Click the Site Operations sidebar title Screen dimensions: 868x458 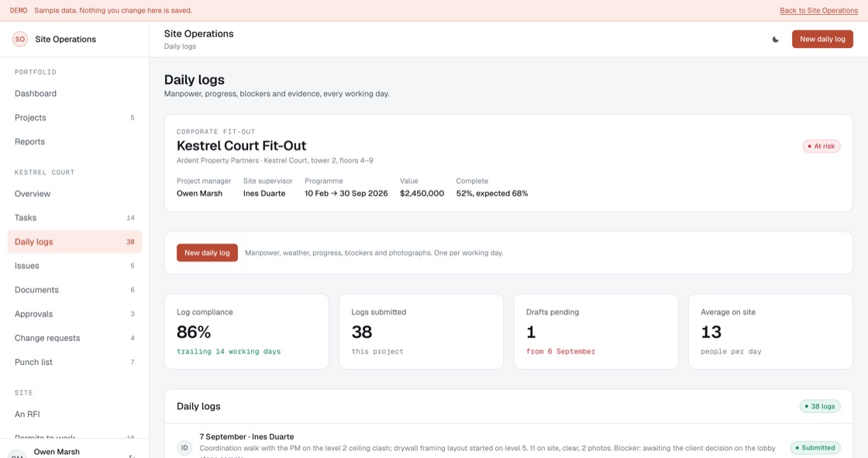tap(65, 40)
